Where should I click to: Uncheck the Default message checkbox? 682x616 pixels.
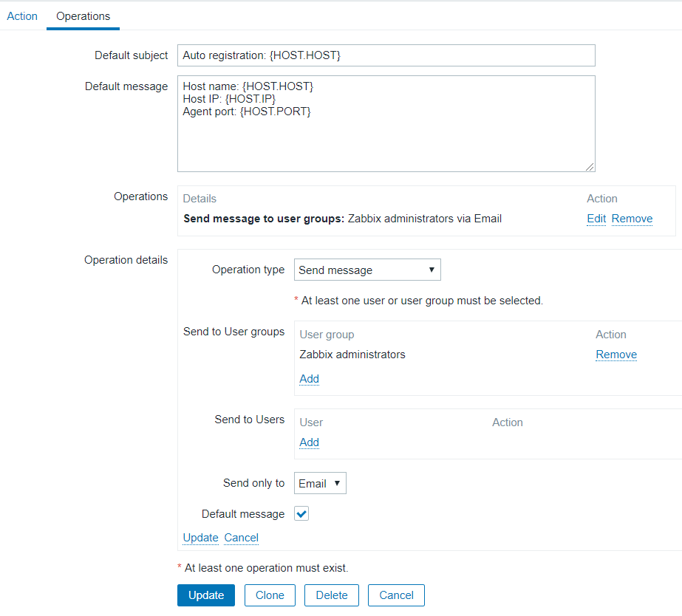click(x=301, y=514)
